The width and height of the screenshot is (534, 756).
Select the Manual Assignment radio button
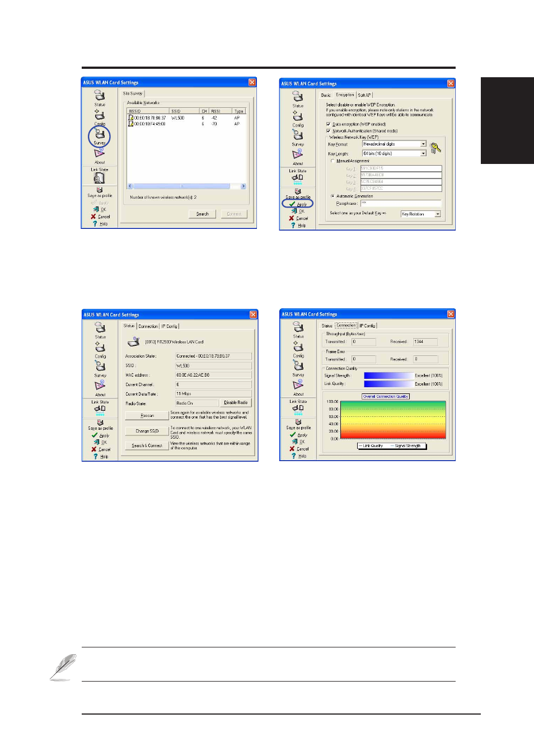pos(332,161)
